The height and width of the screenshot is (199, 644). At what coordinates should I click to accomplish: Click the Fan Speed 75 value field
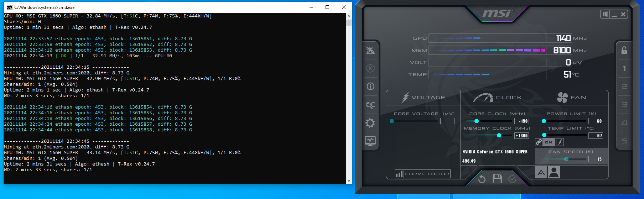[x=596, y=159]
